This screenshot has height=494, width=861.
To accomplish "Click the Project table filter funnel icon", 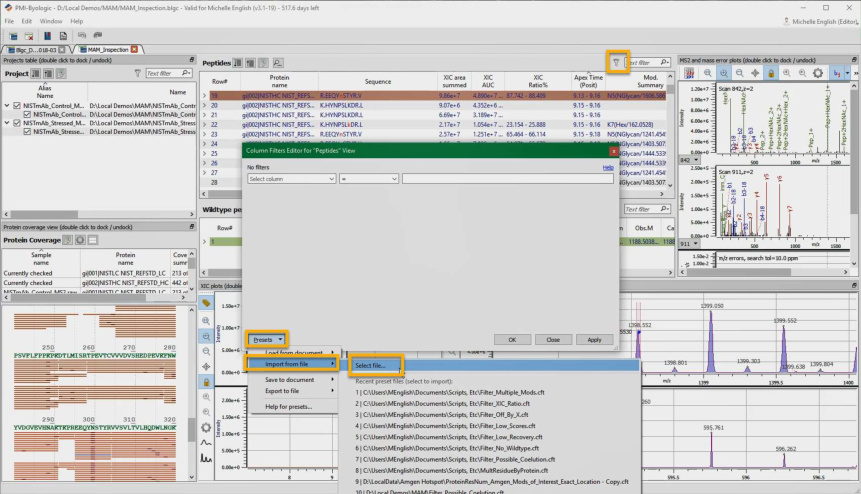I will (138, 73).
